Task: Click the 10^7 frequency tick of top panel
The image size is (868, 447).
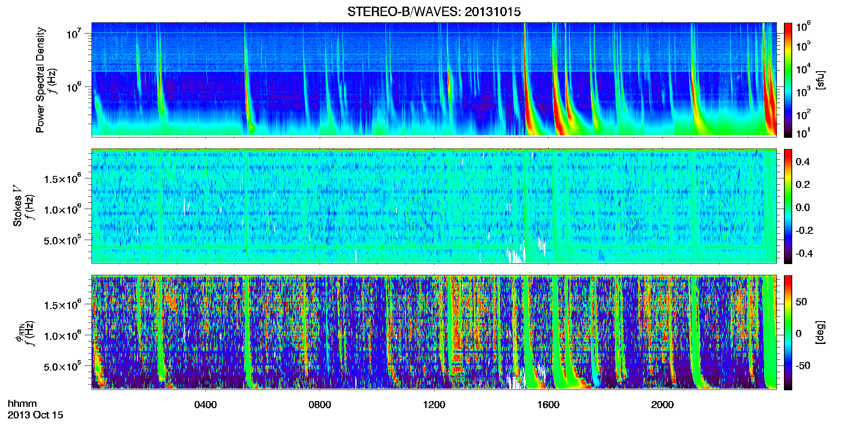Action: pos(74,34)
